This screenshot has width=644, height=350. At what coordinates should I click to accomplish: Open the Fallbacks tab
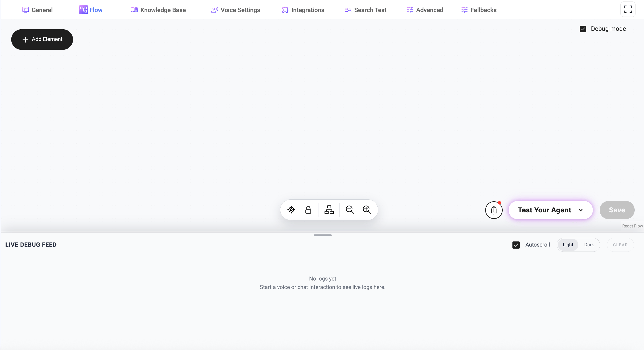point(479,10)
